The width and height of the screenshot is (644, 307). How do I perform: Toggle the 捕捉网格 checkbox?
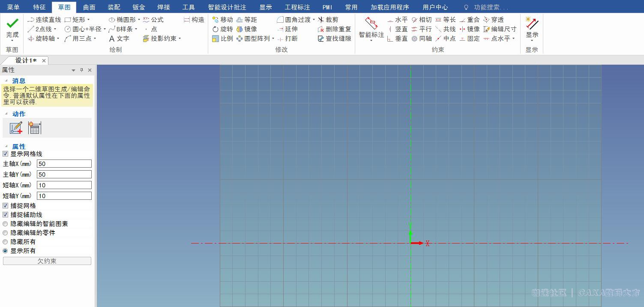point(6,206)
